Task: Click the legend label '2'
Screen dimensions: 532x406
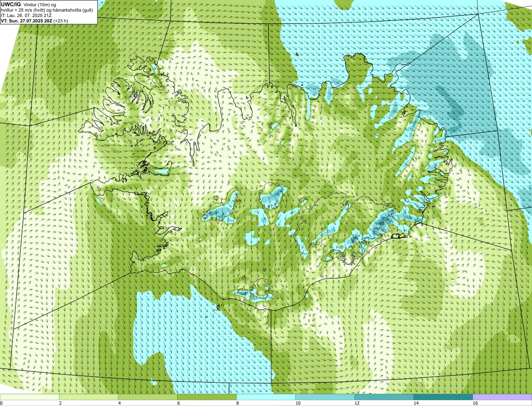Action: click(x=60, y=403)
